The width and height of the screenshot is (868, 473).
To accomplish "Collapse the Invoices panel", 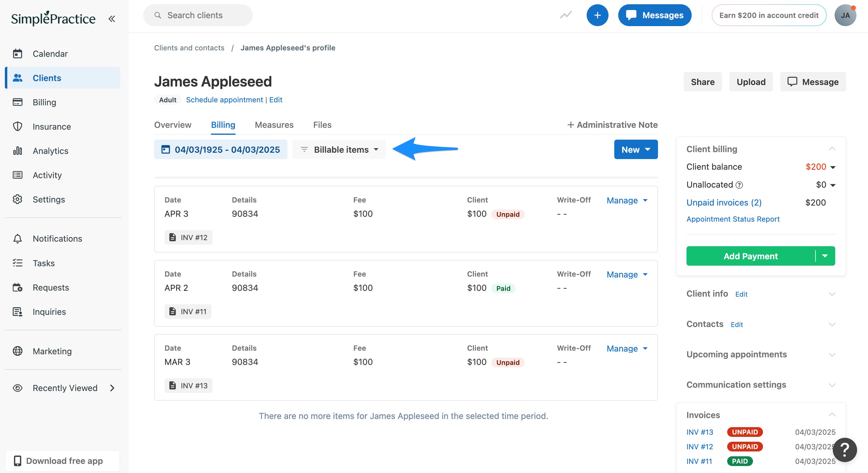I will 832,415.
